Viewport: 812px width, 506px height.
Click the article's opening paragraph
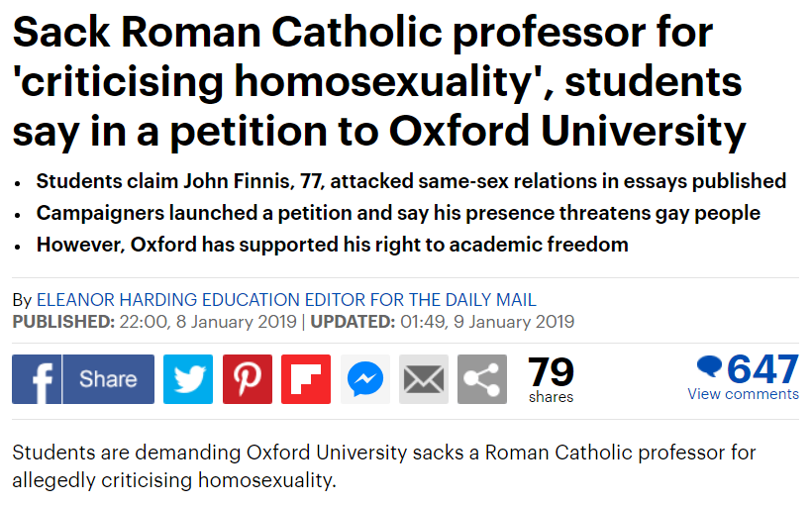[x=384, y=466]
